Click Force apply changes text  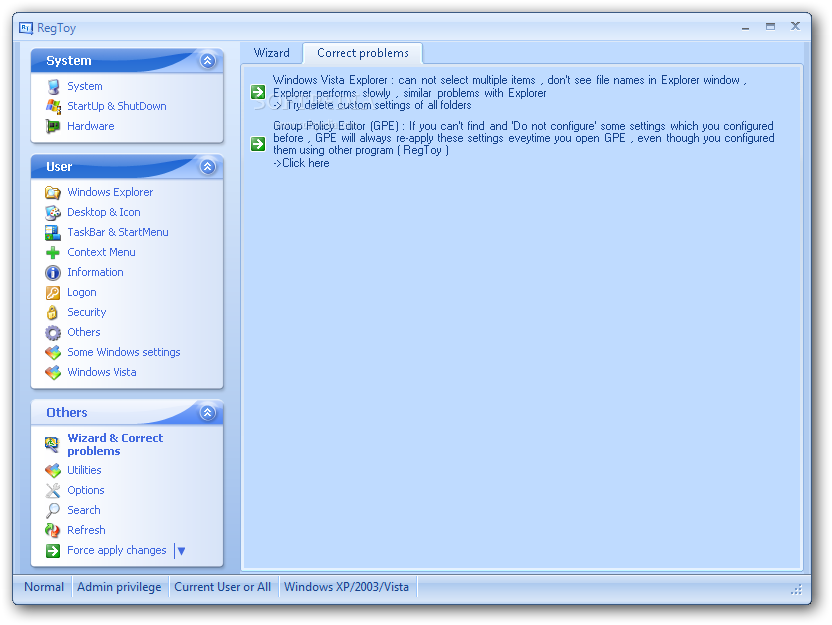tap(117, 550)
